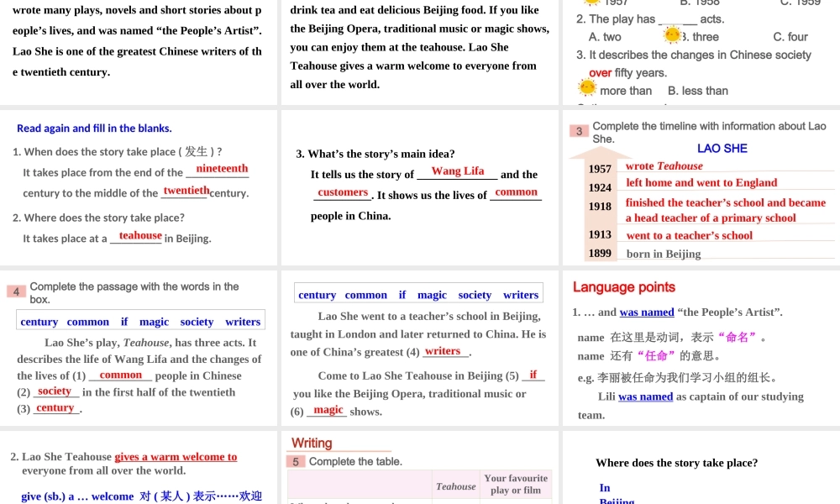Click the 'nineteenth' filled blank answer

tap(222, 169)
